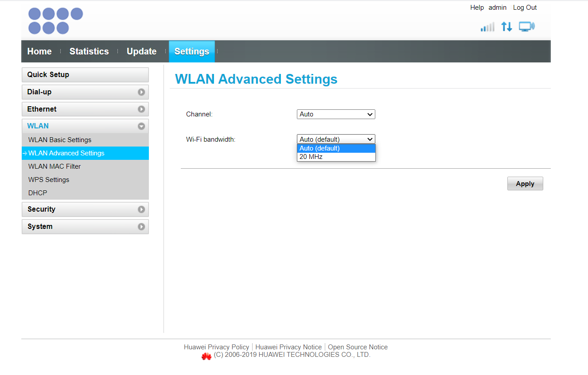Click the signal strength bars icon
This screenshot has width=588, height=375.
[487, 27]
